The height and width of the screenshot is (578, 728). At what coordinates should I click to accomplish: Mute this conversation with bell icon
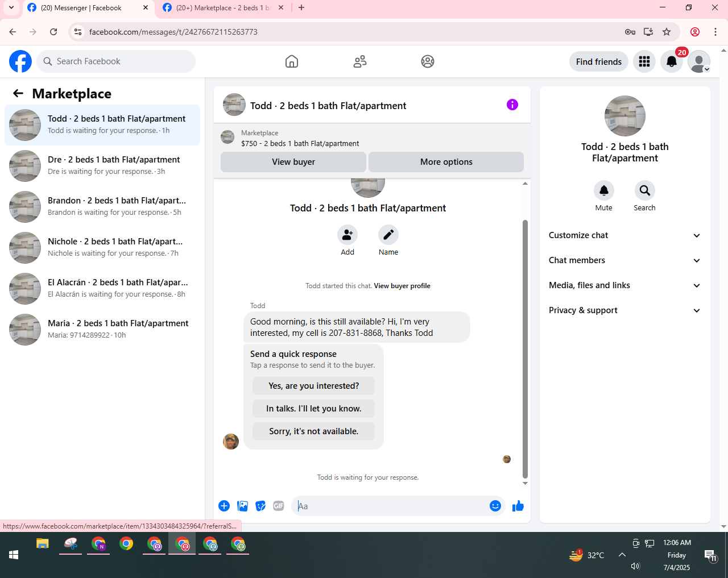point(604,190)
